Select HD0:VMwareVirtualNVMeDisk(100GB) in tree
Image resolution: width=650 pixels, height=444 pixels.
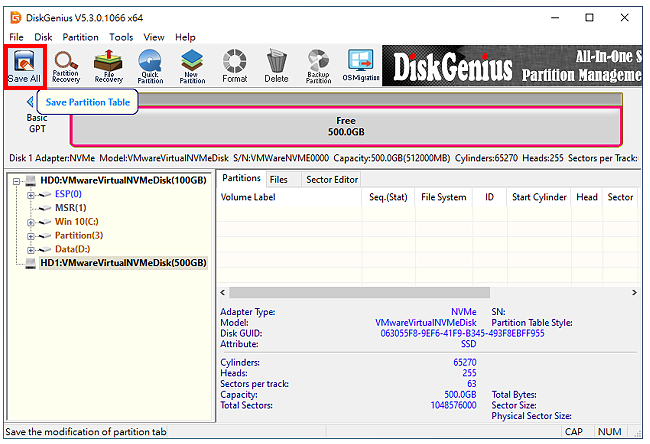point(123,180)
